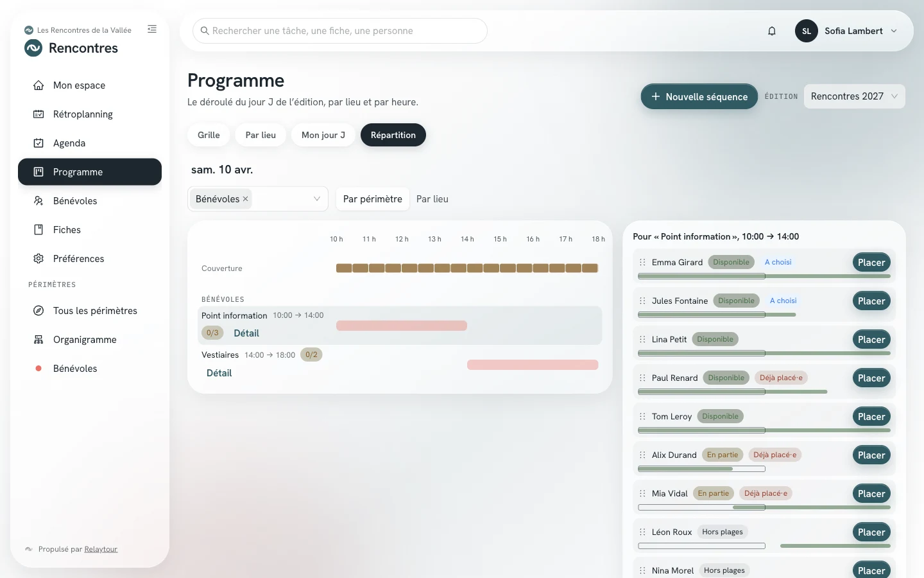Open notifications bell
This screenshot has width=924, height=578.
772,31
